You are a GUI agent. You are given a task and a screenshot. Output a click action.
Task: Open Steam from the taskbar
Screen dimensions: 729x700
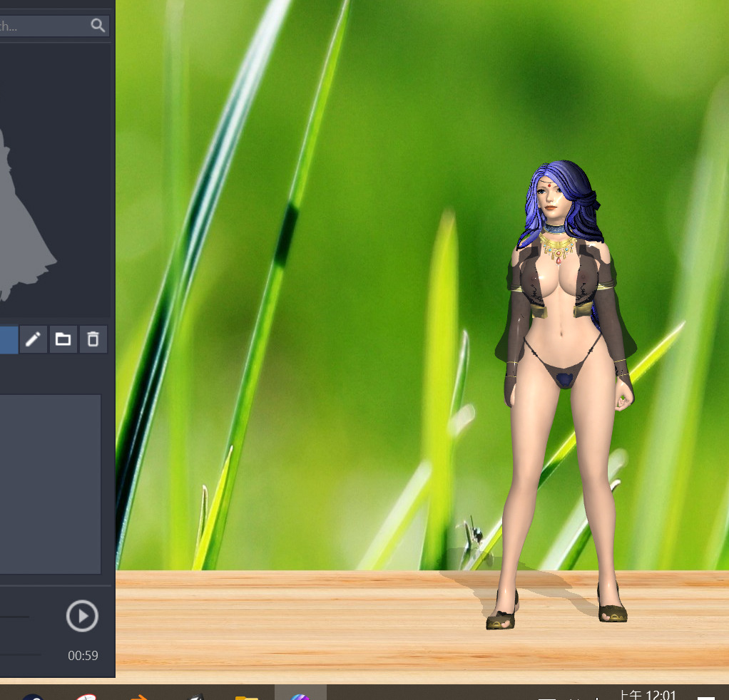pyautogui.click(x=33, y=696)
